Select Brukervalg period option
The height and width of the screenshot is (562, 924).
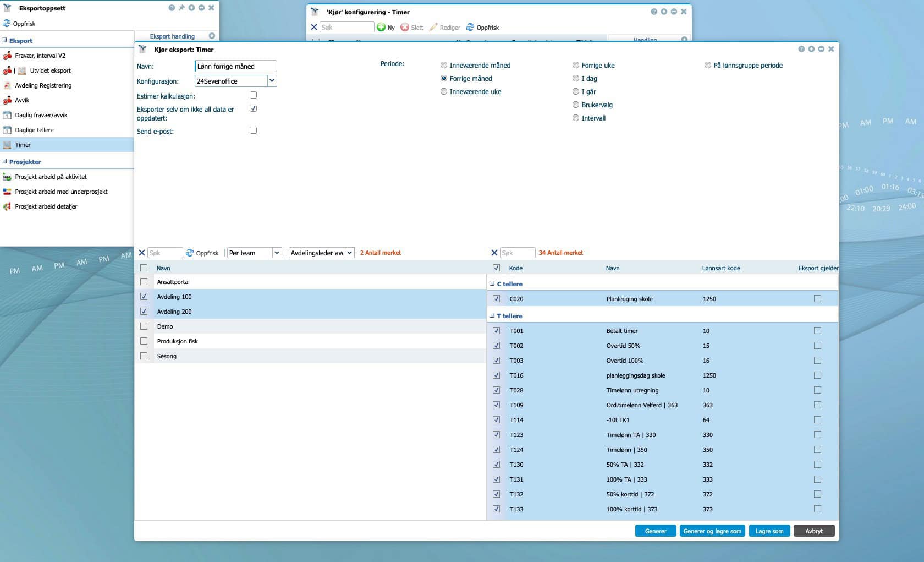tap(575, 105)
